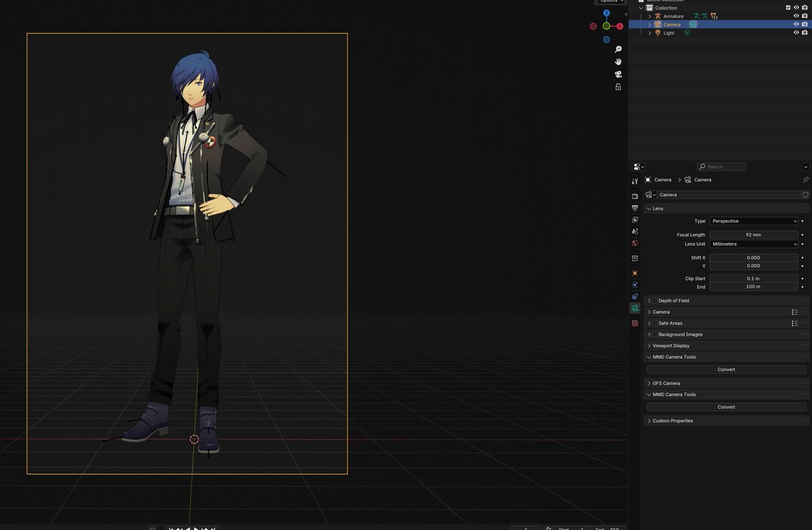
Task: Open the Texture properties tab
Action: point(635,323)
